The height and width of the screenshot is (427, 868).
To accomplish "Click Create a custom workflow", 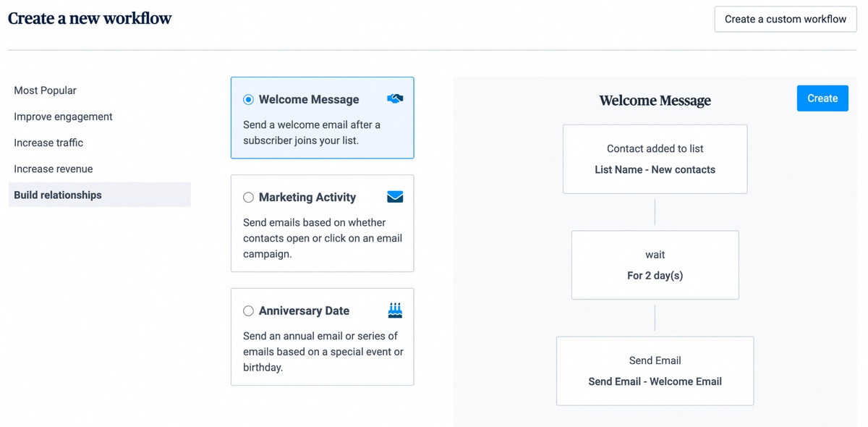I will pos(785,19).
